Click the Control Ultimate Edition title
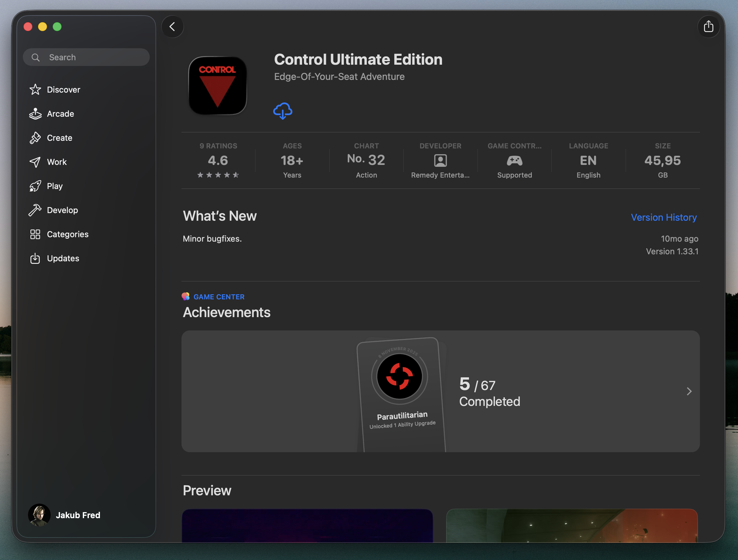 [358, 60]
